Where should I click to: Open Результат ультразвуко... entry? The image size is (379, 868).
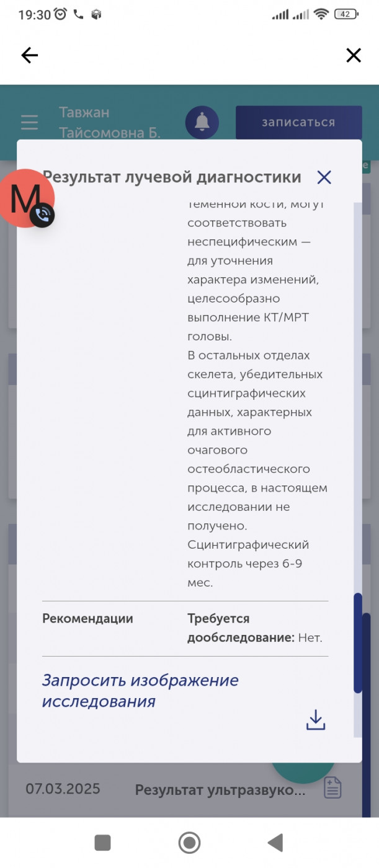(x=220, y=790)
